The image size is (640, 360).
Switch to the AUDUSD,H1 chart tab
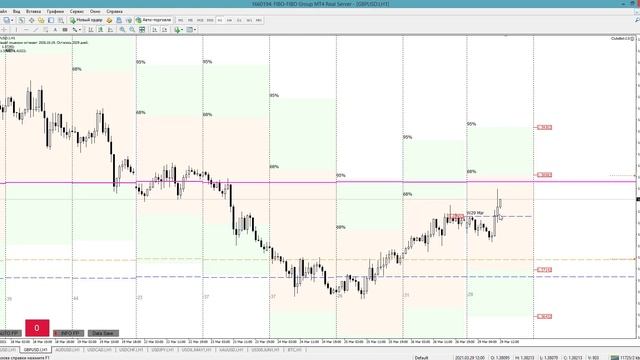click(x=67, y=350)
